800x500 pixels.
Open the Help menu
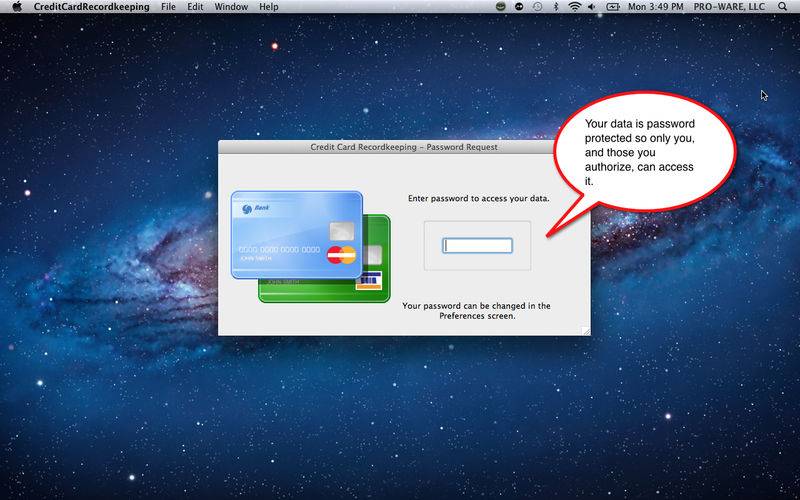click(x=269, y=7)
